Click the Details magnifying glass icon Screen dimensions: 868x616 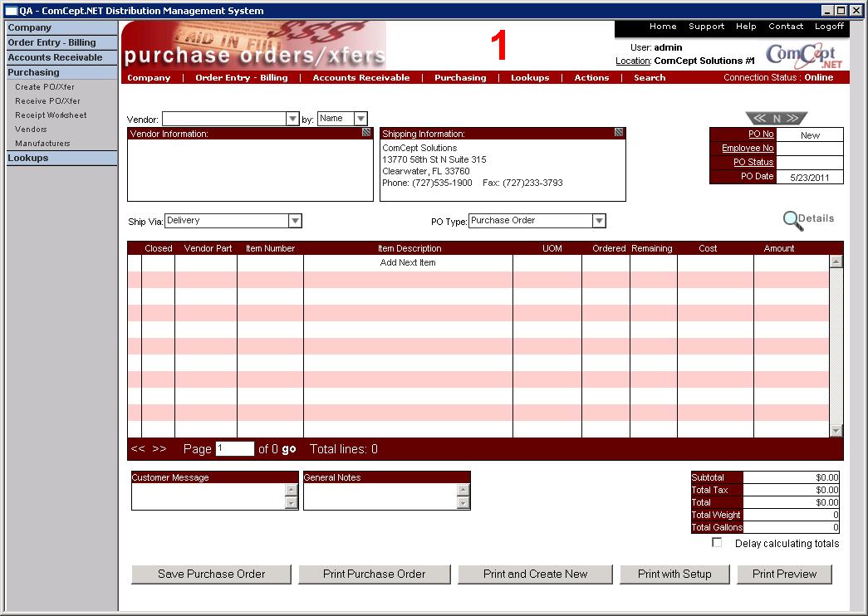click(793, 220)
